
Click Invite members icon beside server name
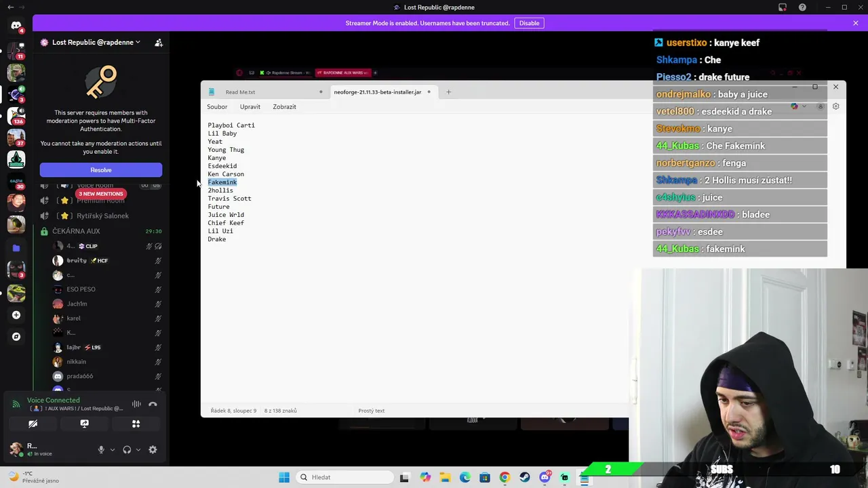pos(159,42)
